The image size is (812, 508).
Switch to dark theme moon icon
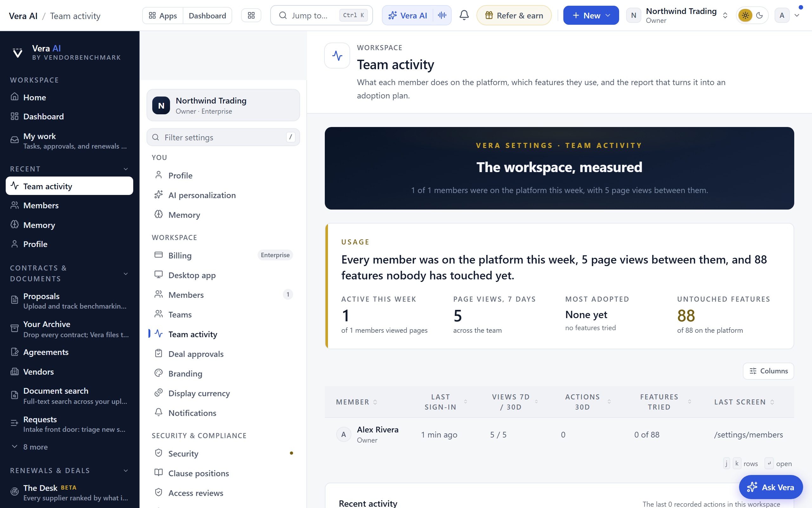pyautogui.click(x=760, y=16)
